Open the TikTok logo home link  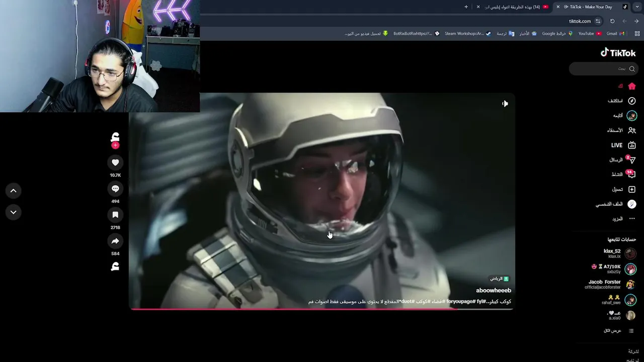click(618, 52)
